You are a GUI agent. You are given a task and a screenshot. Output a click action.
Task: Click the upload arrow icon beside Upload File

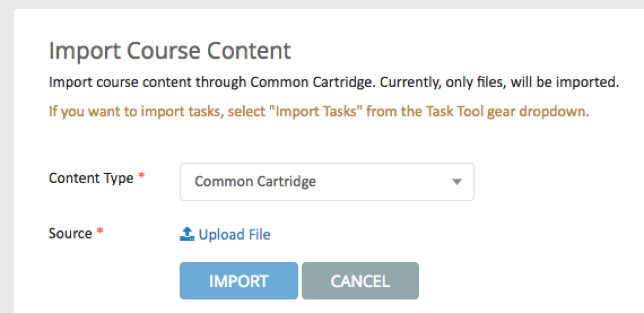tap(187, 234)
